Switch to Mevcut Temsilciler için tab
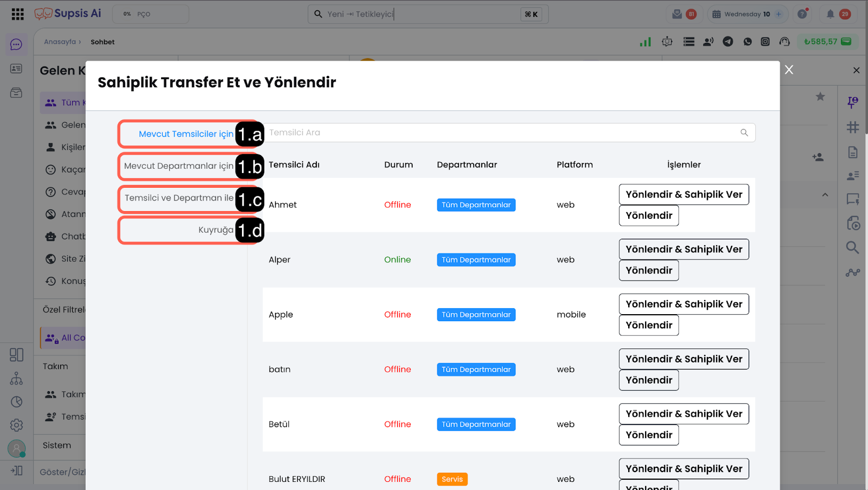The image size is (868, 490). (x=186, y=134)
